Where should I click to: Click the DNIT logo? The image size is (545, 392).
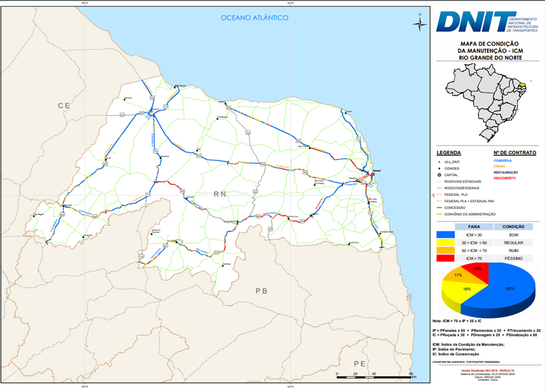point(488,22)
